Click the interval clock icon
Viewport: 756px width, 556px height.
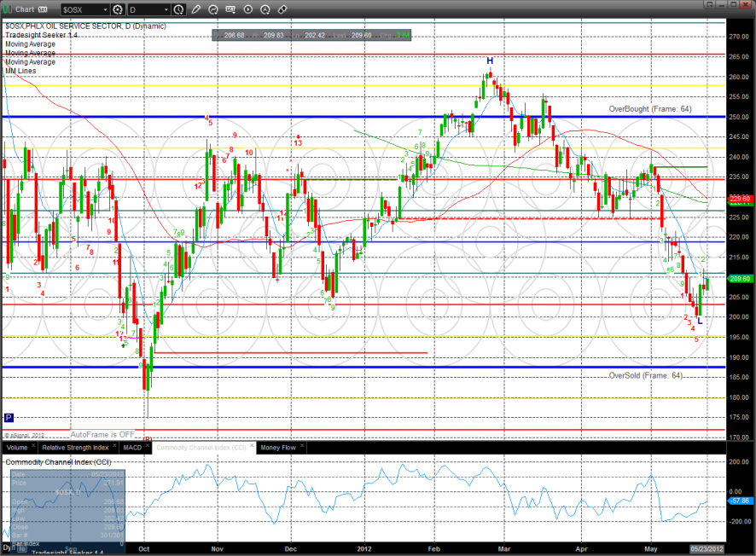pyautogui.click(x=178, y=9)
